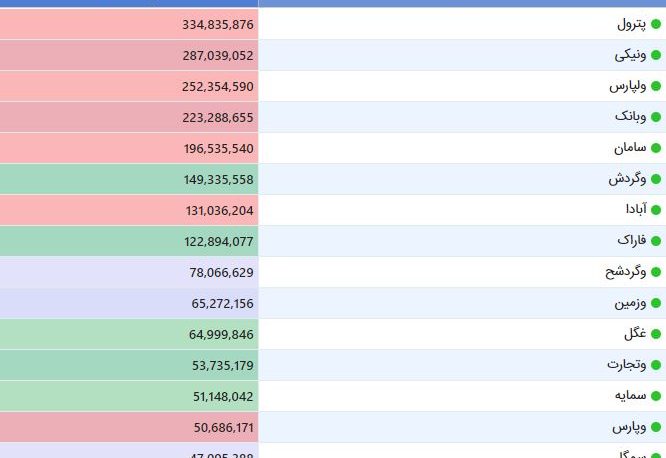666x458 pixels.
Task: Select the value 53,735,179
Action: [x=223, y=366]
